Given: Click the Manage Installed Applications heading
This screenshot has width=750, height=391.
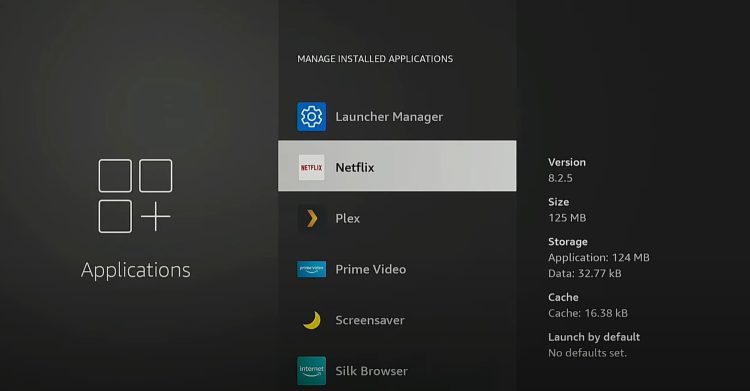Looking at the screenshot, I should [x=375, y=59].
